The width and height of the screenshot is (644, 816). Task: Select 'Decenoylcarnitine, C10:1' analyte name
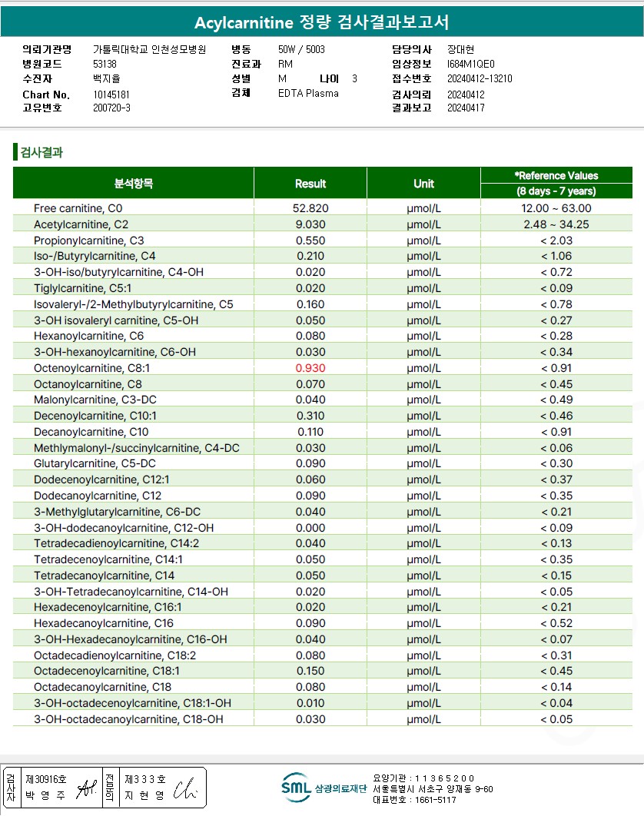(x=95, y=416)
